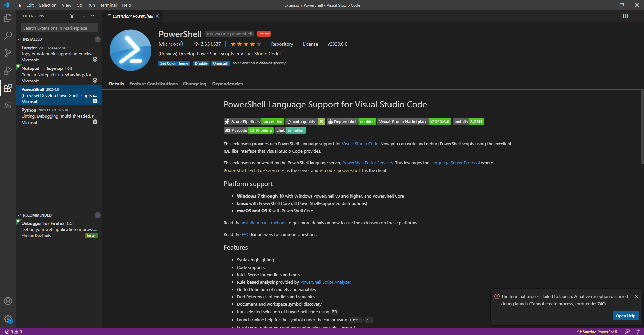
Task: Open the Manage gear in the activity bar
Action: click(x=8, y=318)
